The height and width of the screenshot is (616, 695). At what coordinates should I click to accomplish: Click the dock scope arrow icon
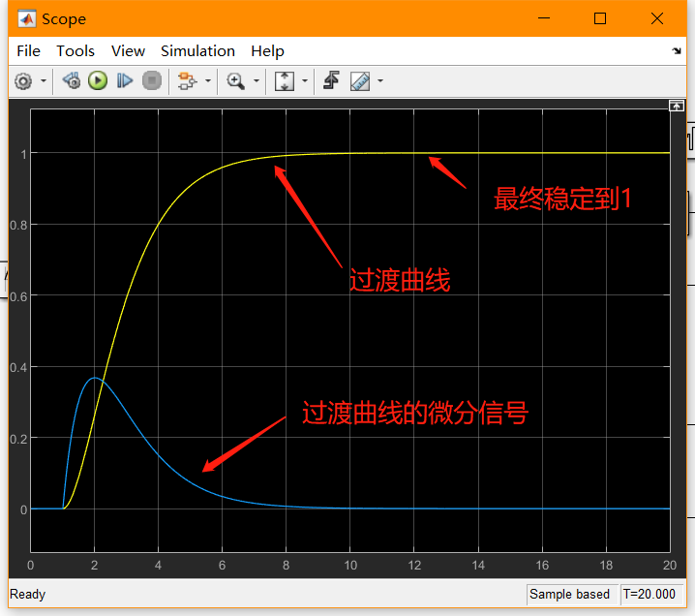[x=677, y=51]
